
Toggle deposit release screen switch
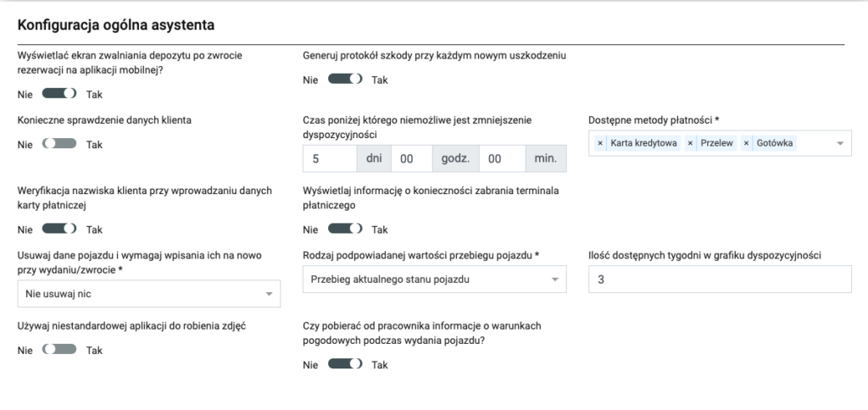pos(59,94)
